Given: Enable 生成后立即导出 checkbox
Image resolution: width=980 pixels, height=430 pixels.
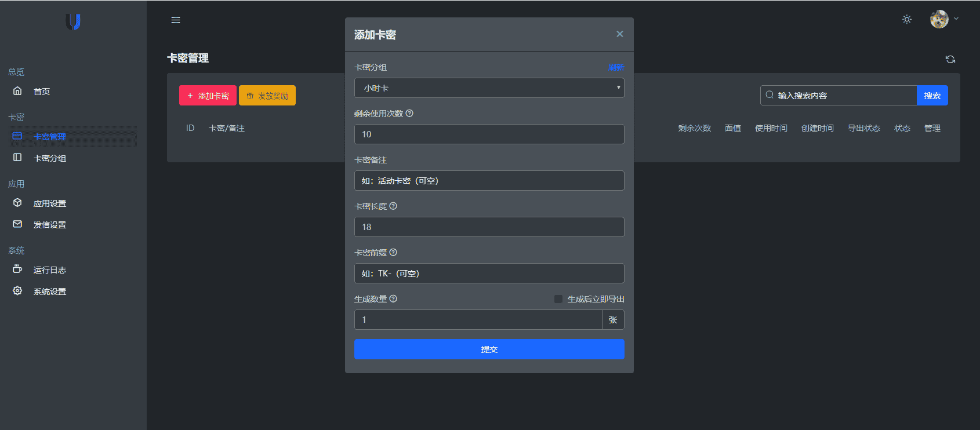Looking at the screenshot, I should (x=558, y=299).
